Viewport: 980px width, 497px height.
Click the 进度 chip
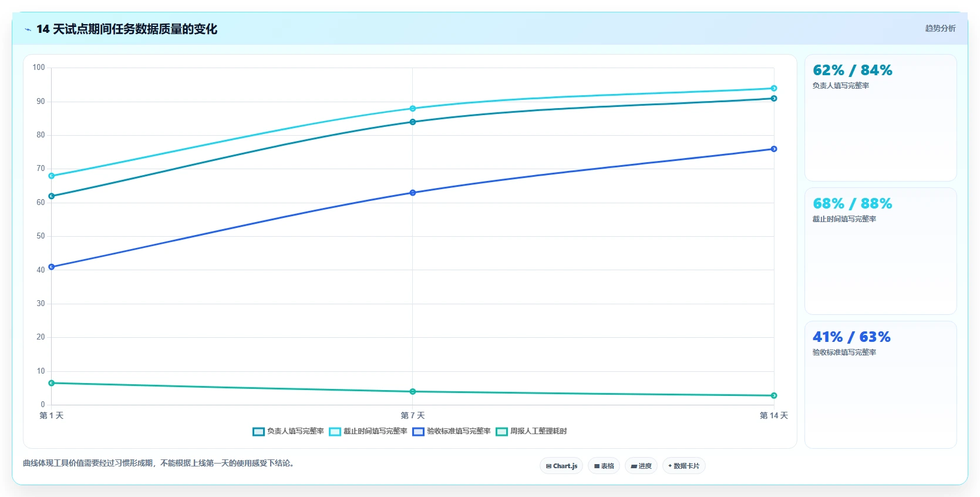641,466
